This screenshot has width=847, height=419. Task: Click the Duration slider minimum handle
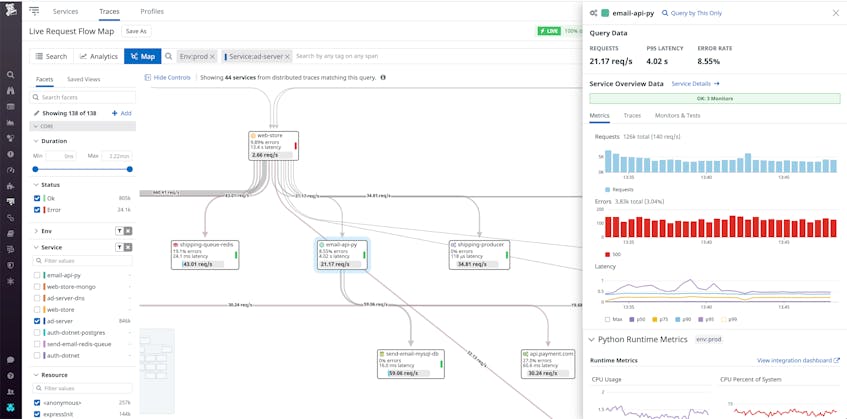(35, 169)
